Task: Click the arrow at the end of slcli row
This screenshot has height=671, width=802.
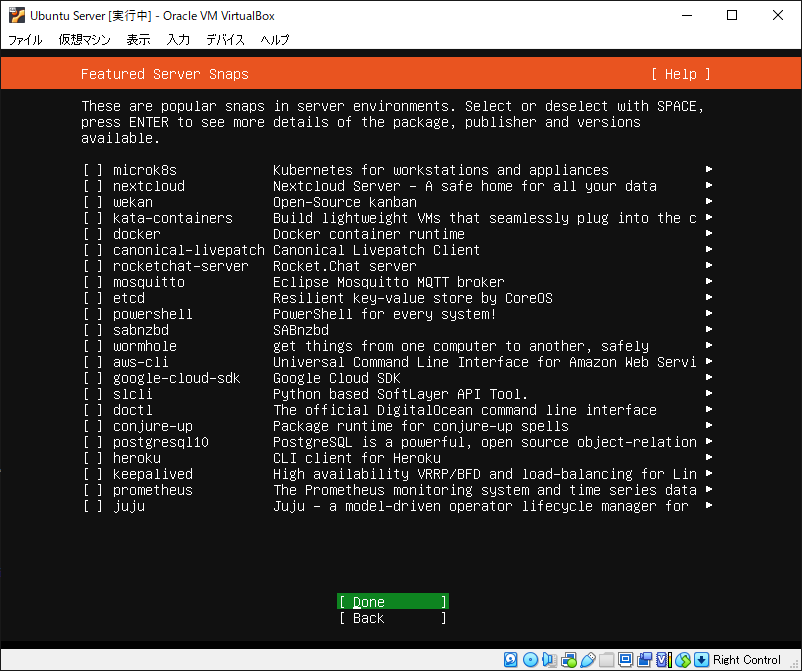Action: tap(709, 393)
